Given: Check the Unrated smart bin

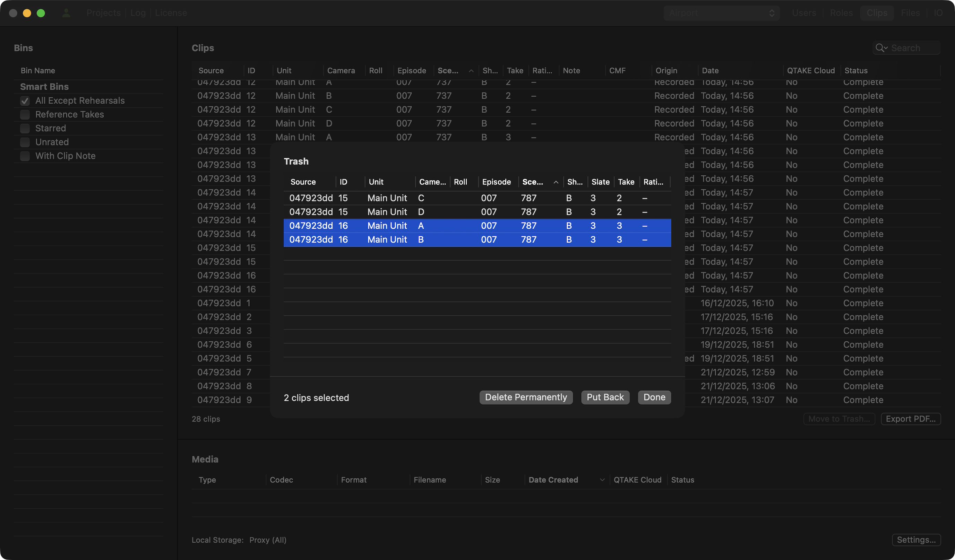Looking at the screenshot, I should coord(25,142).
